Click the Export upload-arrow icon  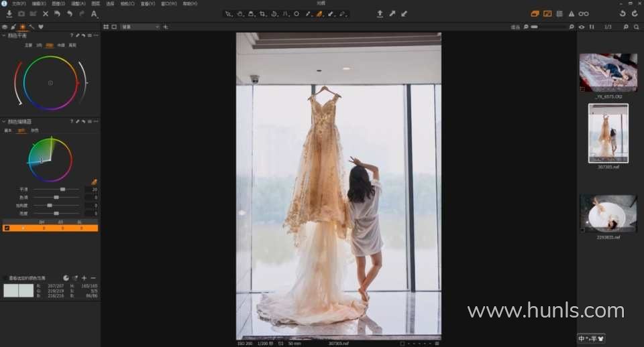click(380, 14)
